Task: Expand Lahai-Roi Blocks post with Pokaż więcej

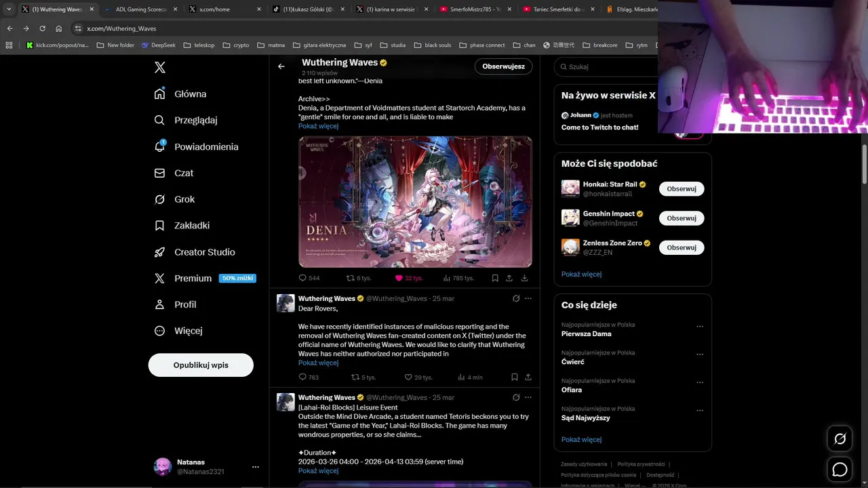Action: [x=318, y=470]
